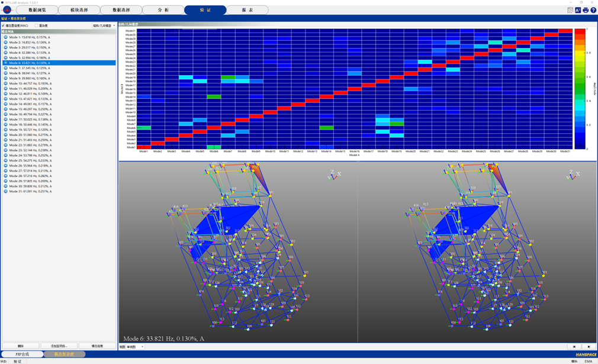Click the Mode 1 blue circle icon
The width and height of the screenshot is (598, 364).
[6, 37]
